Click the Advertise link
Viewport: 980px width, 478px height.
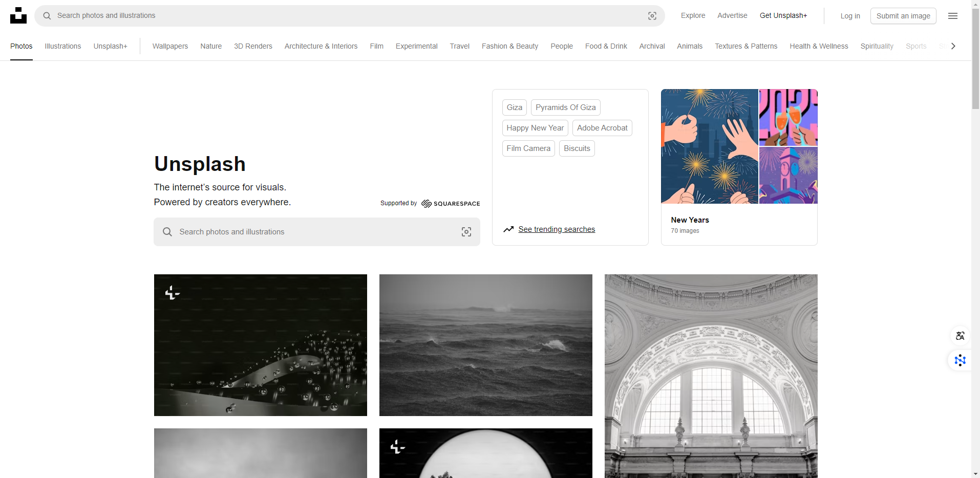732,15
